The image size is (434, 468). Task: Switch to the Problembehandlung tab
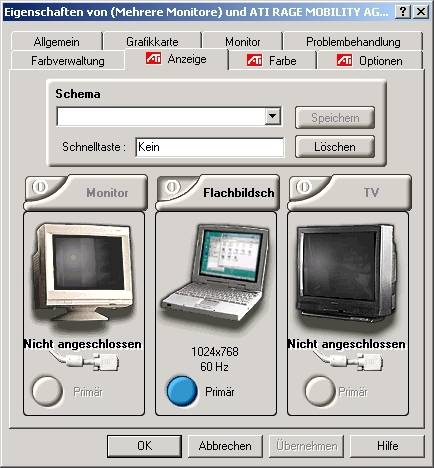click(x=353, y=42)
